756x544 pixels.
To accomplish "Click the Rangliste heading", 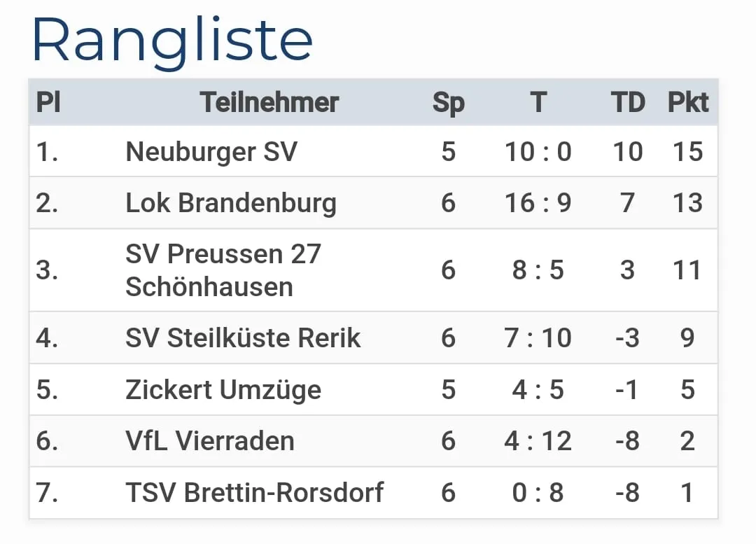I will pyautogui.click(x=171, y=40).
